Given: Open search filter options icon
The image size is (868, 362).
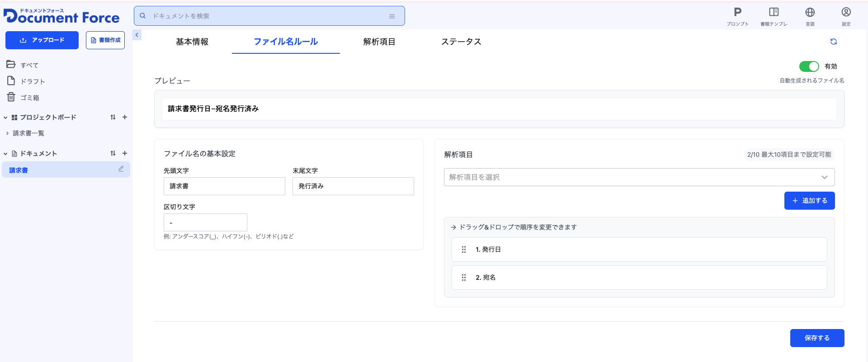Looking at the screenshot, I should (x=392, y=16).
